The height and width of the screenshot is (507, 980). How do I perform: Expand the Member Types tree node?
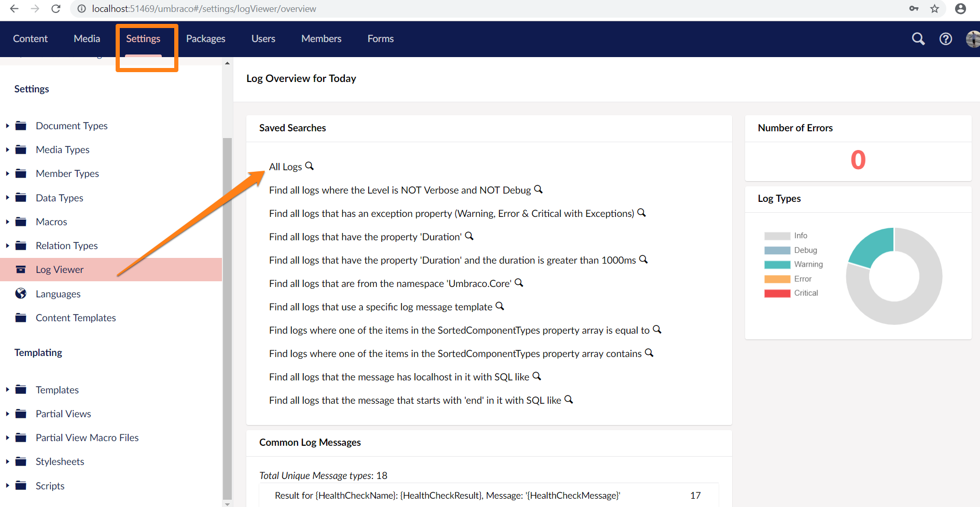click(x=7, y=173)
